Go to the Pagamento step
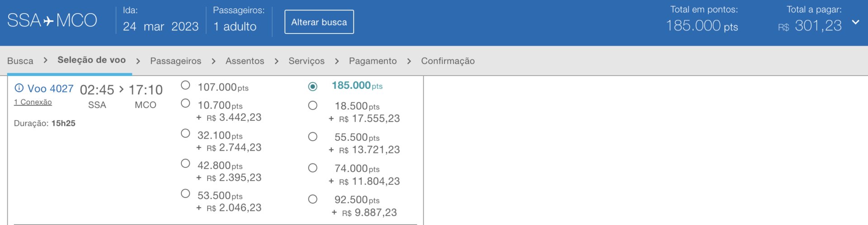The width and height of the screenshot is (868, 225). tap(373, 61)
